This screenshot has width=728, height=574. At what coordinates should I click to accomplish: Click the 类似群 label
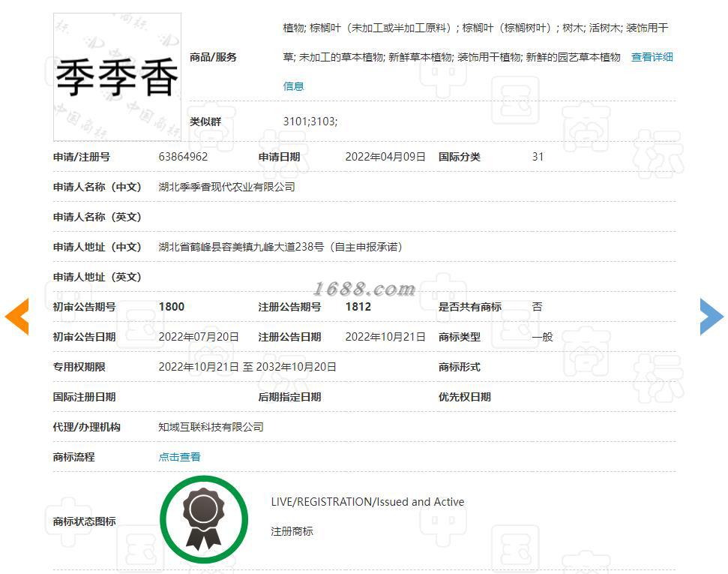tap(205, 122)
